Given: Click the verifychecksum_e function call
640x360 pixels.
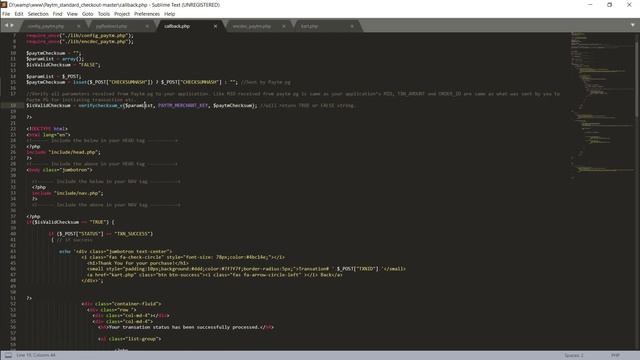Looking at the screenshot, I should pos(100,106).
